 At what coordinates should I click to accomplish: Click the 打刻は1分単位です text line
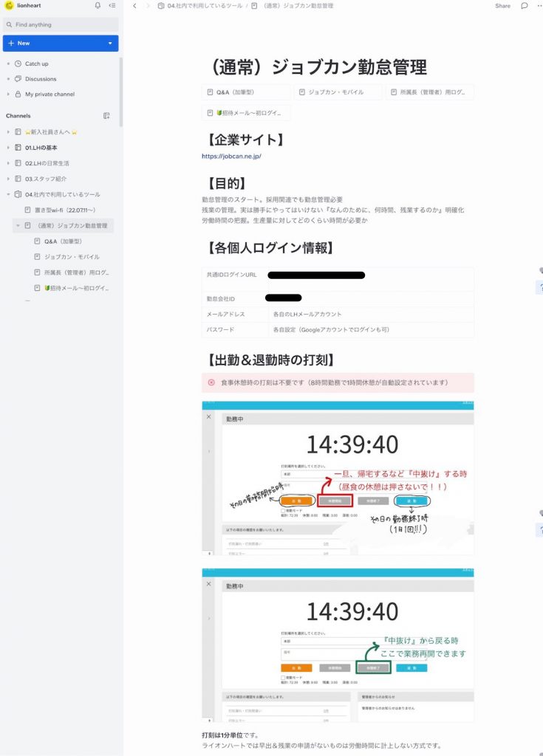[x=230, y=735]
